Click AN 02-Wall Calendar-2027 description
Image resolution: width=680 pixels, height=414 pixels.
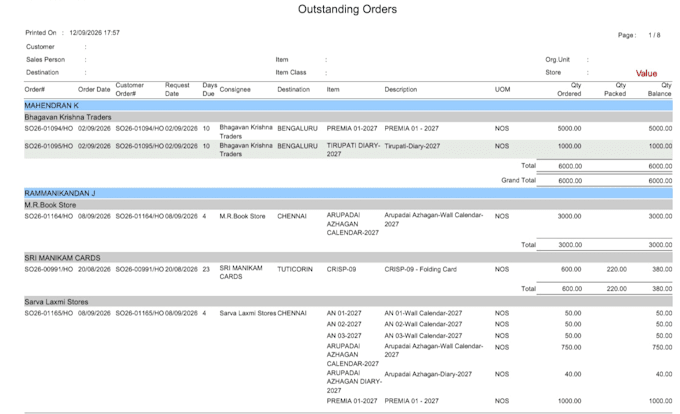click(x=423, y=324)
